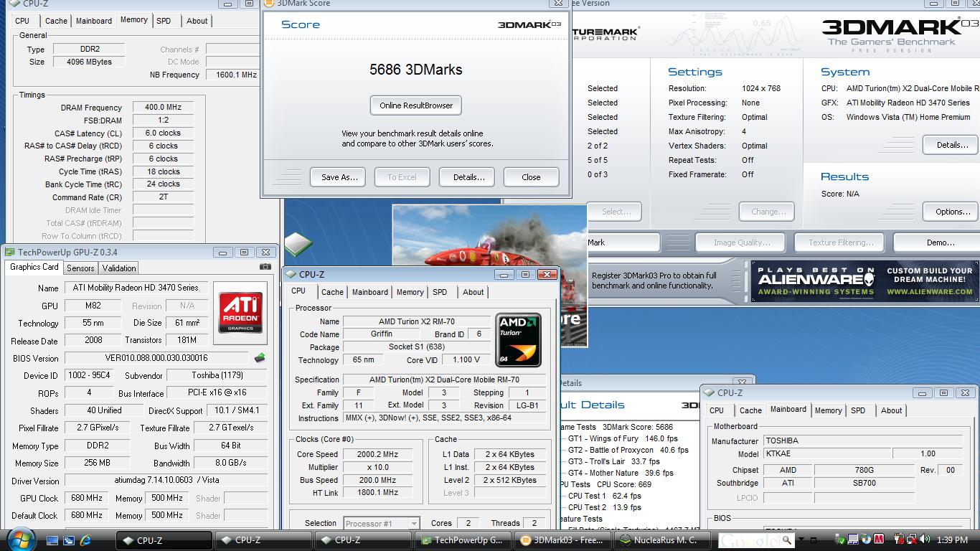Screen dimensions: 980x551
Task: Click the 5686 3DMarks score text
Action: click(x=416, y=70)
